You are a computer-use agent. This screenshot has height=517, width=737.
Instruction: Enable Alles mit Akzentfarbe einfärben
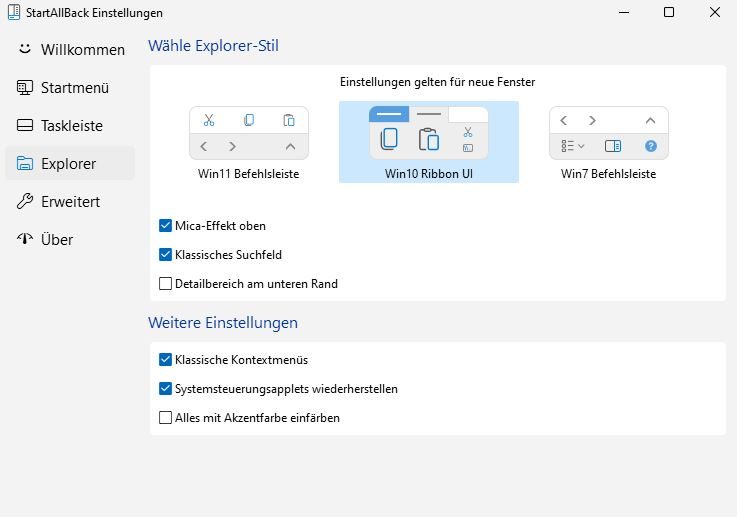(x=165, y=418)
